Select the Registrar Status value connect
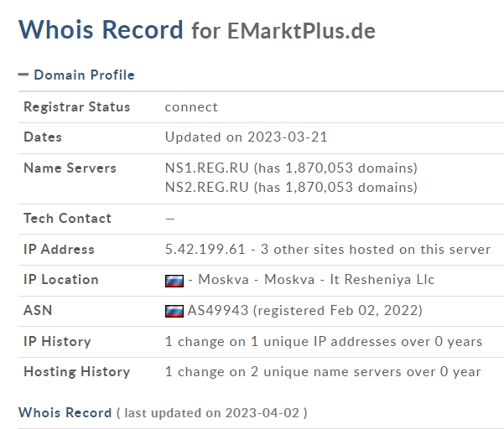504x429 pixels. (191, 107)
